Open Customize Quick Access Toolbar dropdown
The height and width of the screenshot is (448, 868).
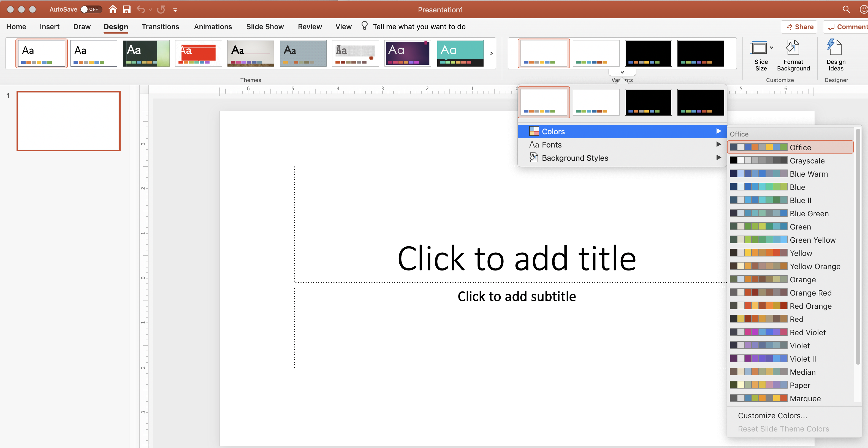(x=175, y=10)
